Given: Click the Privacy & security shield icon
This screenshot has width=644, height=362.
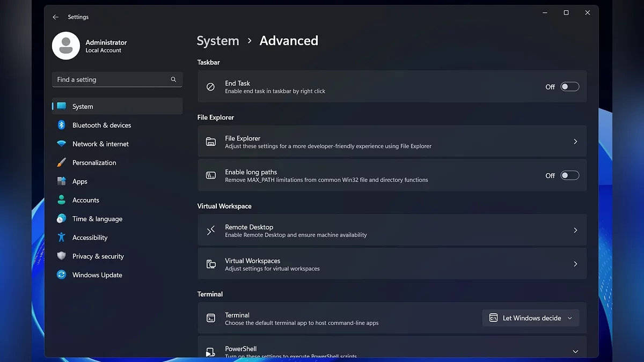Looking at the screenshot, I should (62, 256).
